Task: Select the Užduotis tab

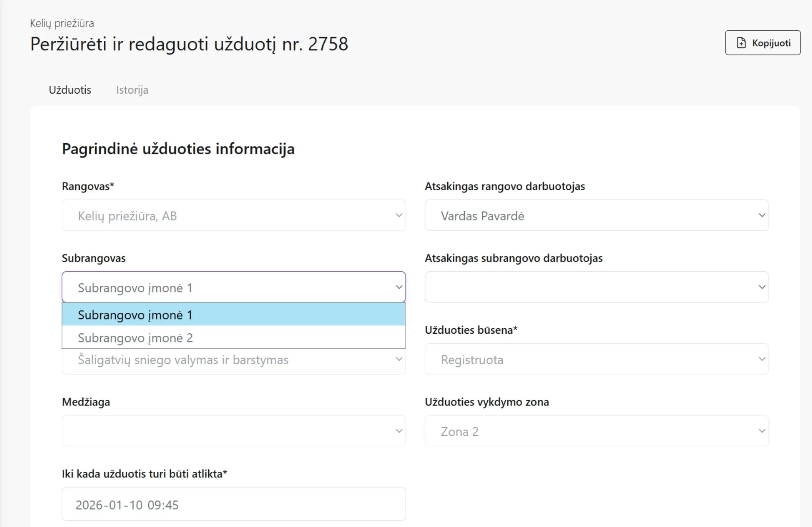Action: (x=70, y=90)
